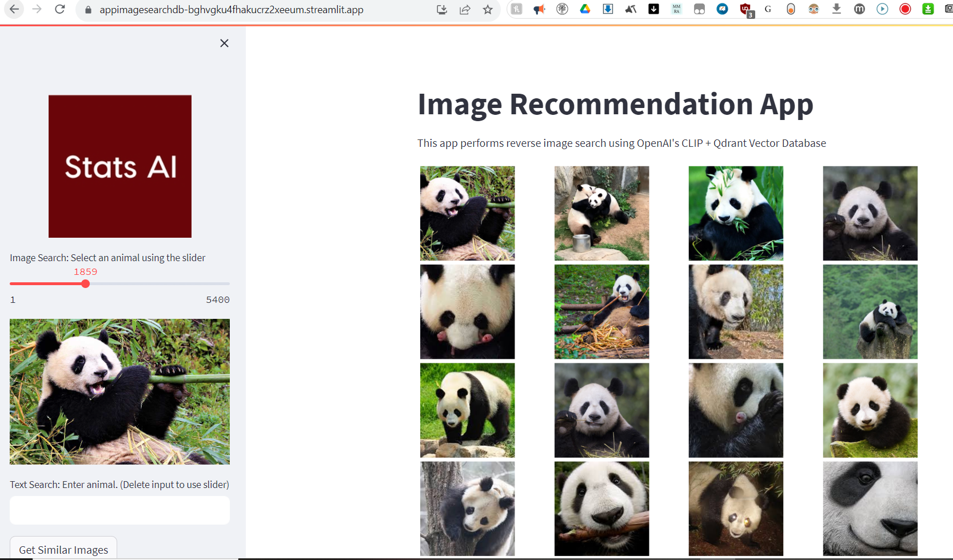Reload the Streamlit app page
953x560 pixels.
point(60,9)
